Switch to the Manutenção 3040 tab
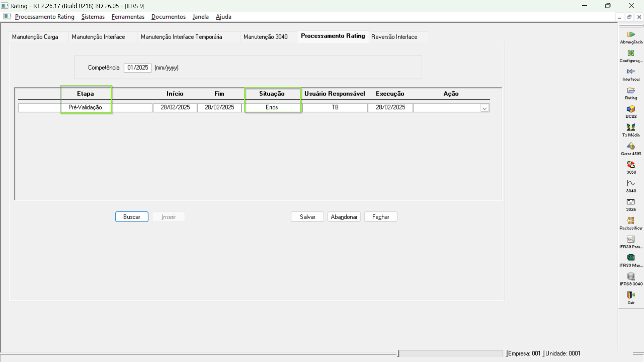 265,37
